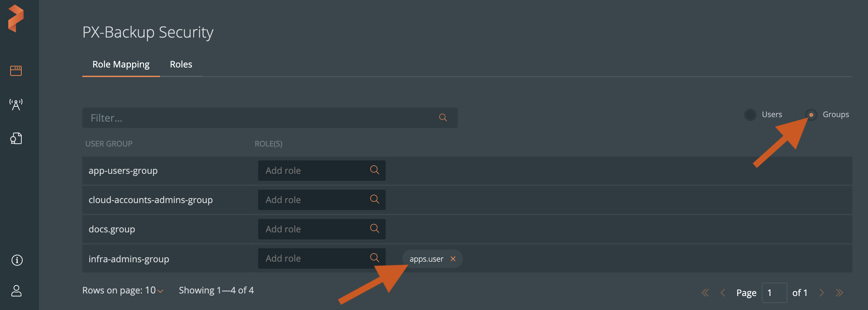Jump to the last page double arrow

[x=839, y=292]
